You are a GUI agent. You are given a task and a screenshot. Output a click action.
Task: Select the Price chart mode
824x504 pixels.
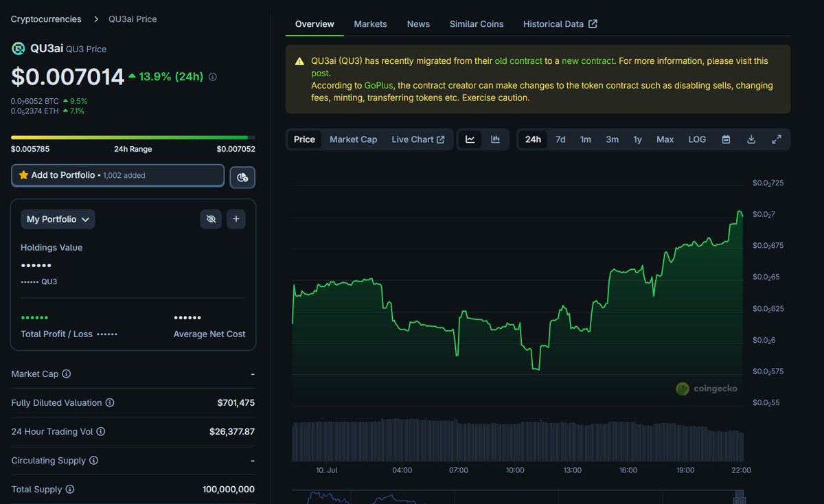pyautogui.click(x=304, y=139)
